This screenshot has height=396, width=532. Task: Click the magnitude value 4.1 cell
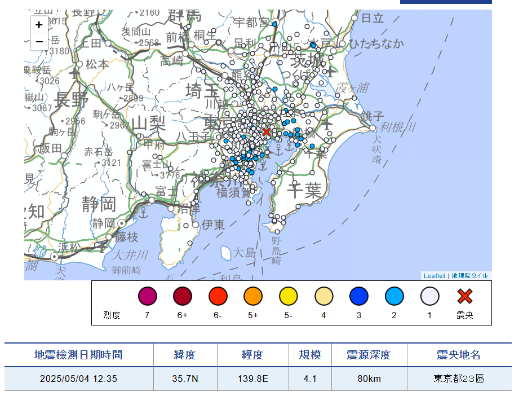point(309,379)
